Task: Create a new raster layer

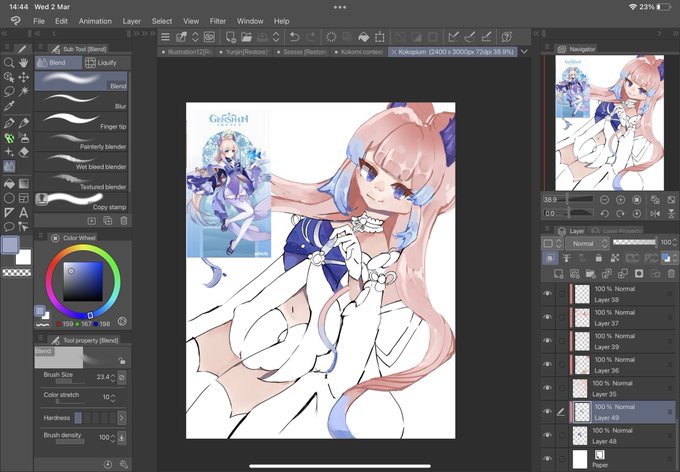Action: tap(558, 274)
